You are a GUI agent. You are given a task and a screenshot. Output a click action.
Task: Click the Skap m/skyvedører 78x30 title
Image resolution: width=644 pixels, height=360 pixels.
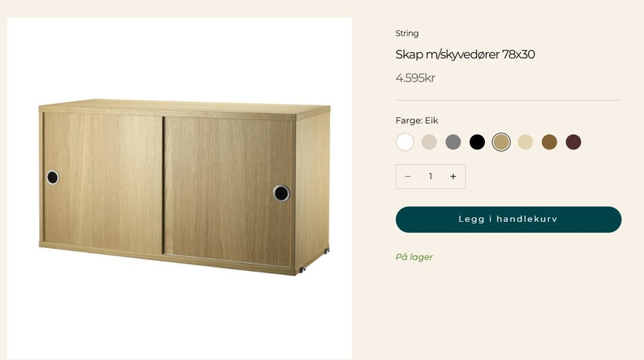tap(465, 54)
